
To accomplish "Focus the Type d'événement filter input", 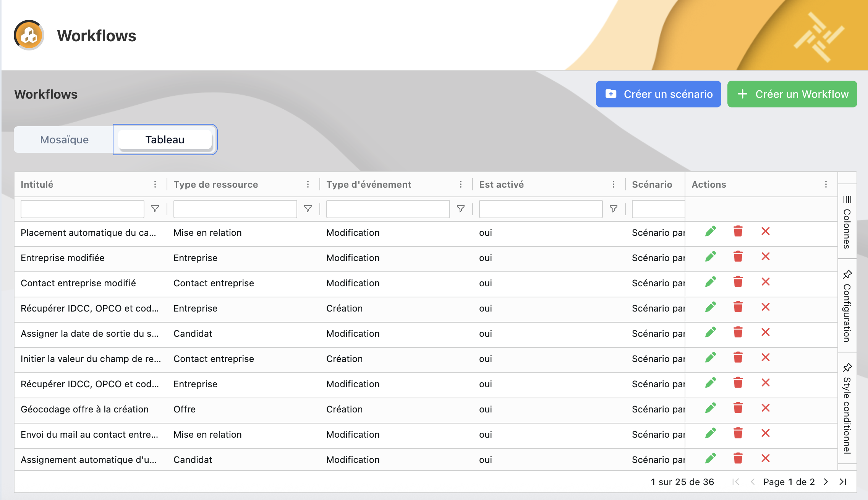I will pyautogui.click(x=388, y=209).
